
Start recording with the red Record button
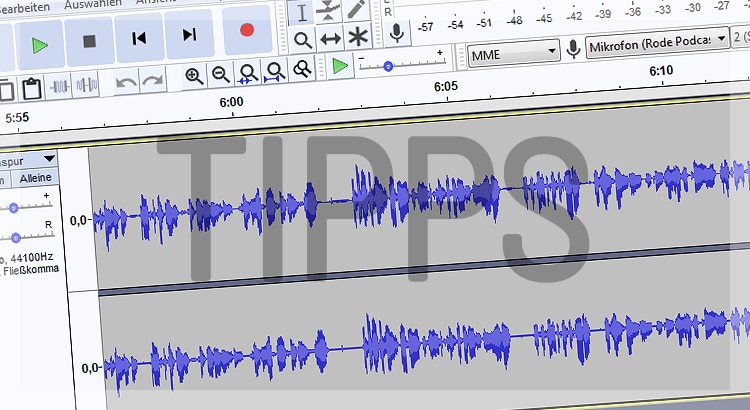click(245, 32)
